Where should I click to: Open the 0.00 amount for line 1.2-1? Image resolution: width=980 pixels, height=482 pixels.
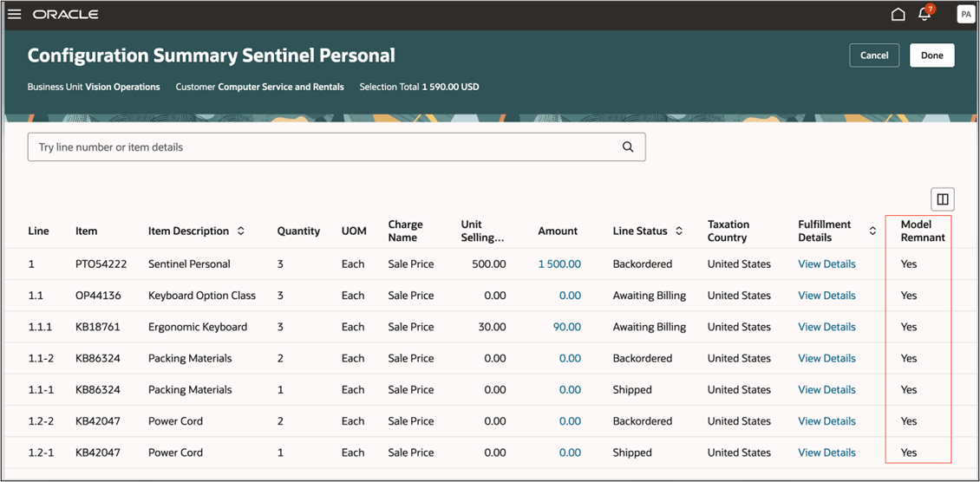tap(570, 453)
